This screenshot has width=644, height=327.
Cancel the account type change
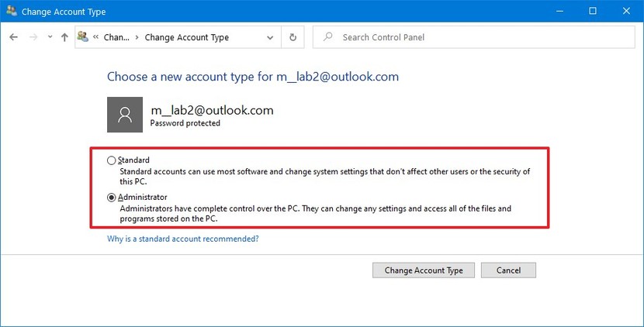pyautogui.click(x=508, y=270)
